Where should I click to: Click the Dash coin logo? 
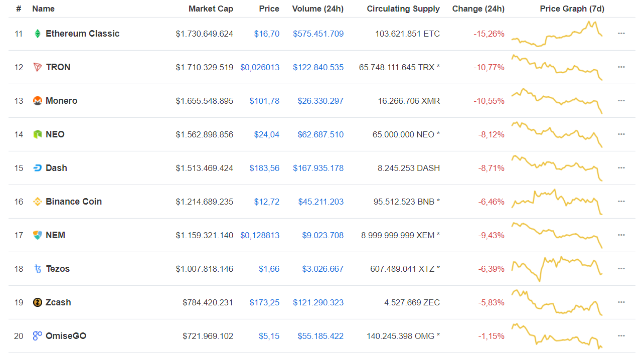37,167
